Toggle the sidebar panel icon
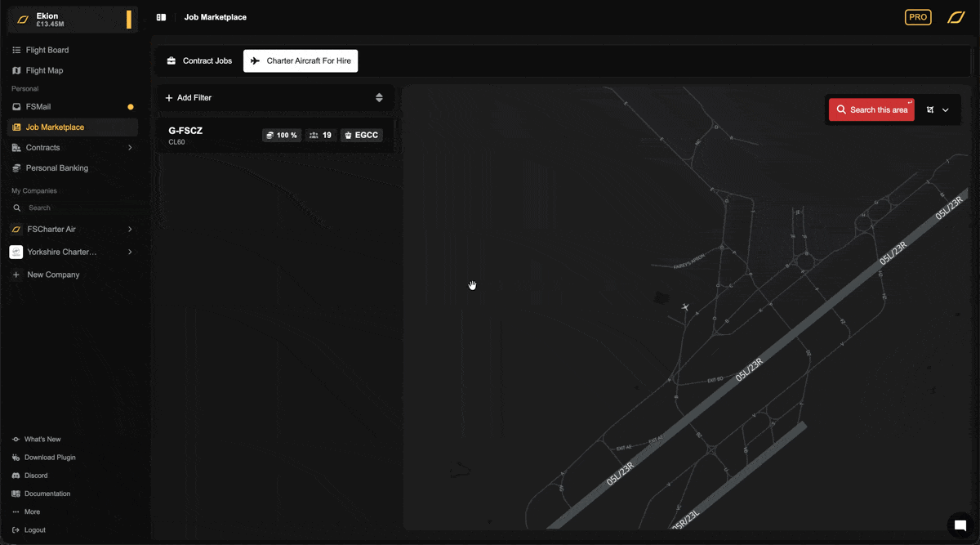 click(161, 17)
